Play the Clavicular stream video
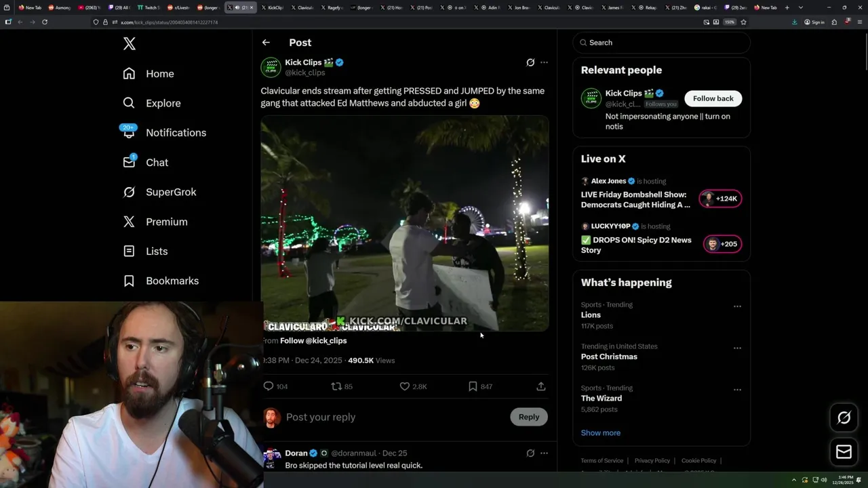 click(x=405, y=223)
